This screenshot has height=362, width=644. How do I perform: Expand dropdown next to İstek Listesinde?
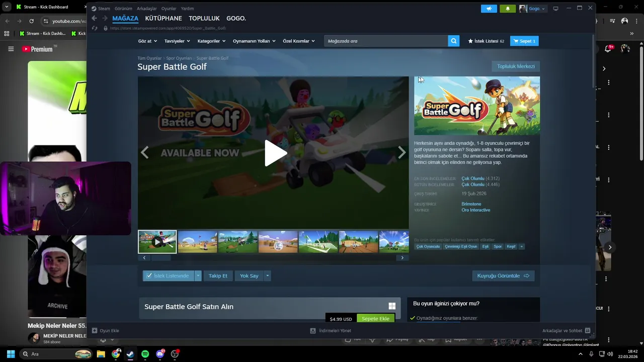pyautogui.click(x=198, y=276)
